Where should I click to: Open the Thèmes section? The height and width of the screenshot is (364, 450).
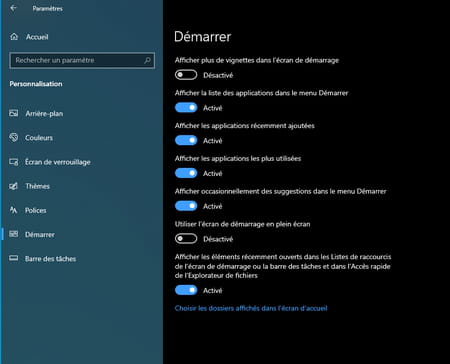(x=37, y=186)
